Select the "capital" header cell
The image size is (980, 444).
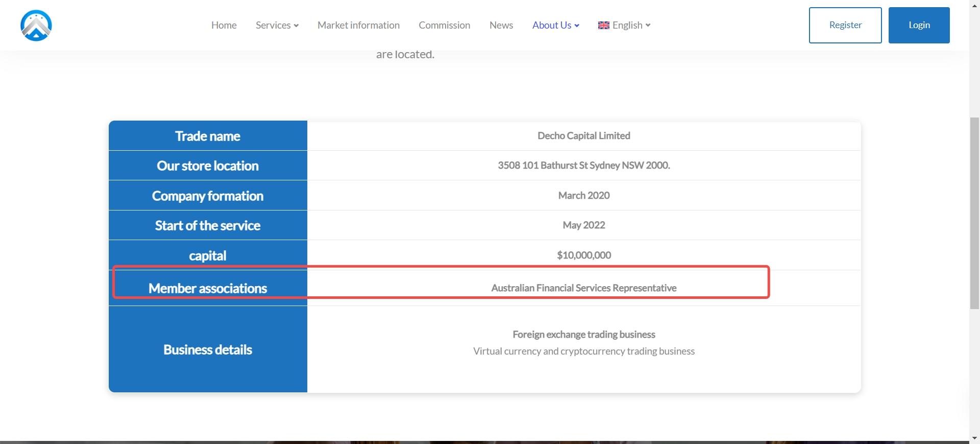coord(208,255)
